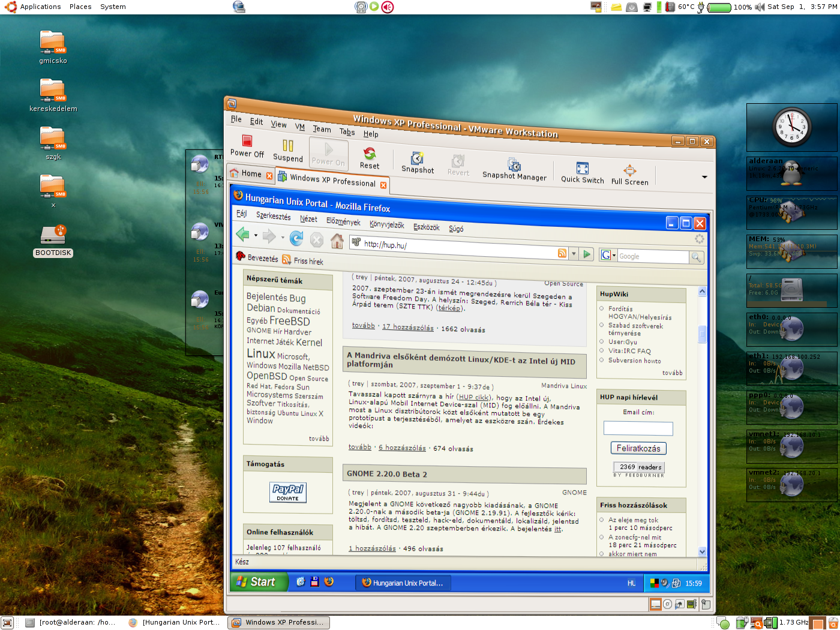The width and height of the screenshot is (840, 630).
Task: Click the Firefox icon in XP quick launch
Action: pyautogui.click(x=329, y=581)
